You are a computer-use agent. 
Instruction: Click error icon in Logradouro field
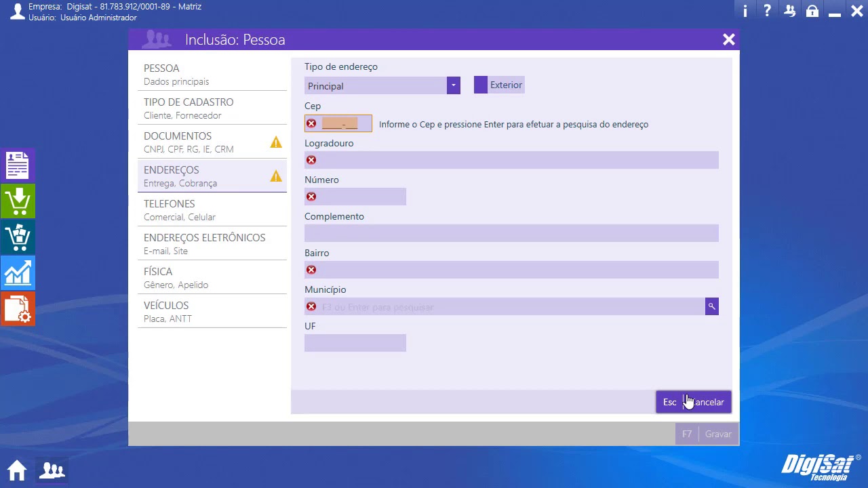pos(311,160)
